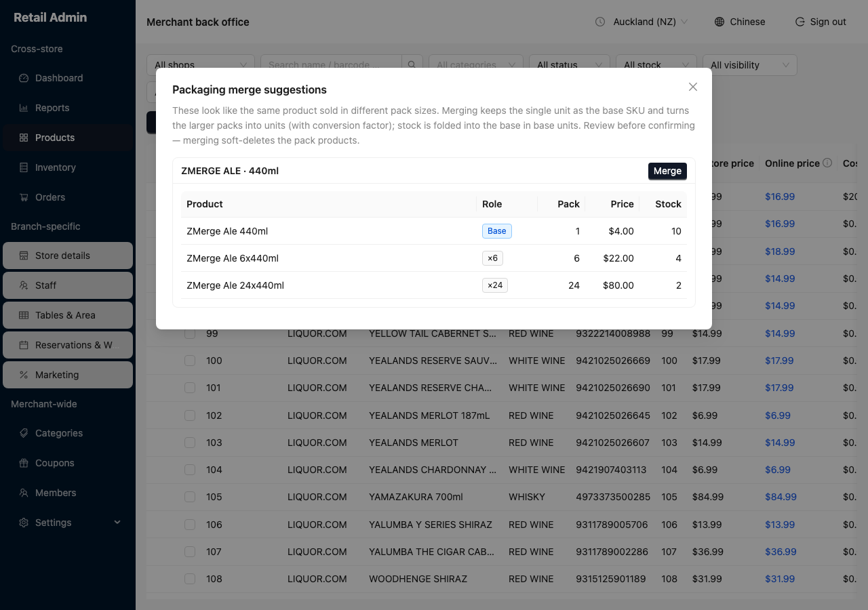Image resolution: width=868 pixels, height=610 pixels.
Task: Expand the Settings menu chevron
Action: 117,523
